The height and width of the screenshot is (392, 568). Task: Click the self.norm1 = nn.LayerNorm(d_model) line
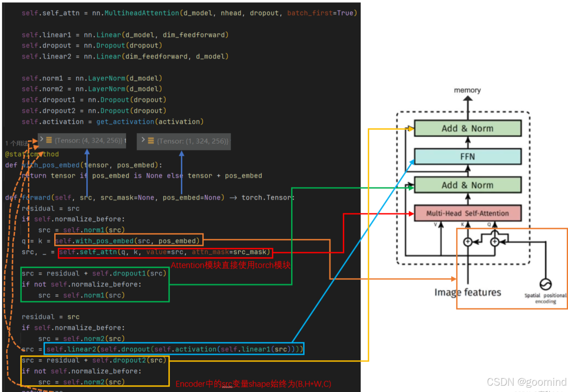[x=92, y=78]
